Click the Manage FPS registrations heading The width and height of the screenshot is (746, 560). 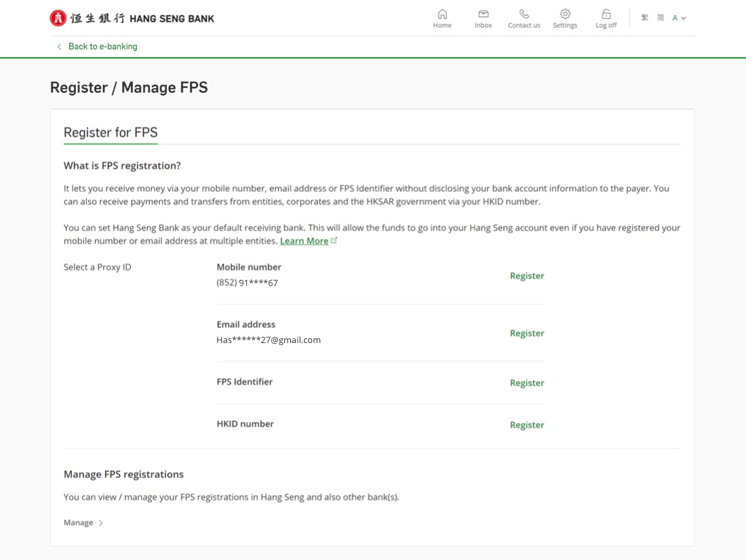[123, 475]
